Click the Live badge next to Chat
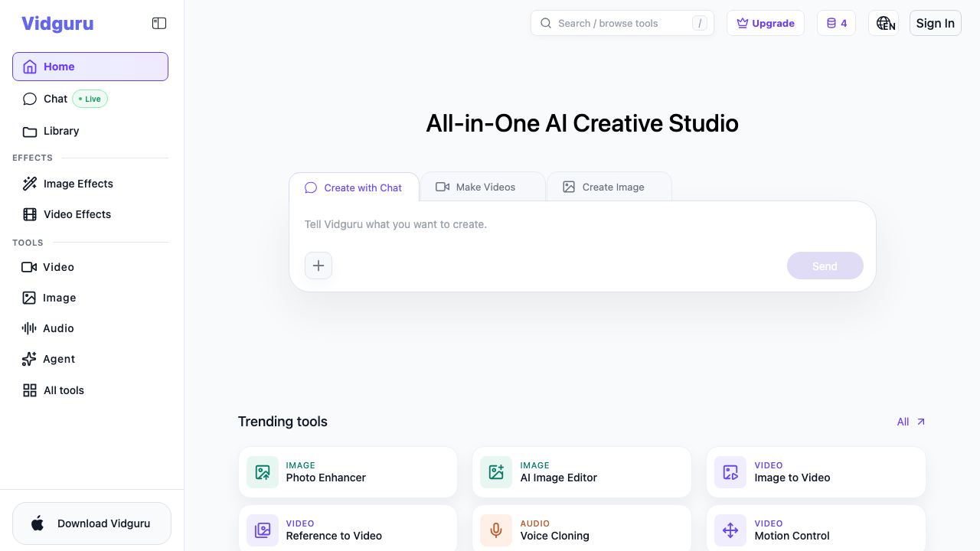 tap(90, 99)
